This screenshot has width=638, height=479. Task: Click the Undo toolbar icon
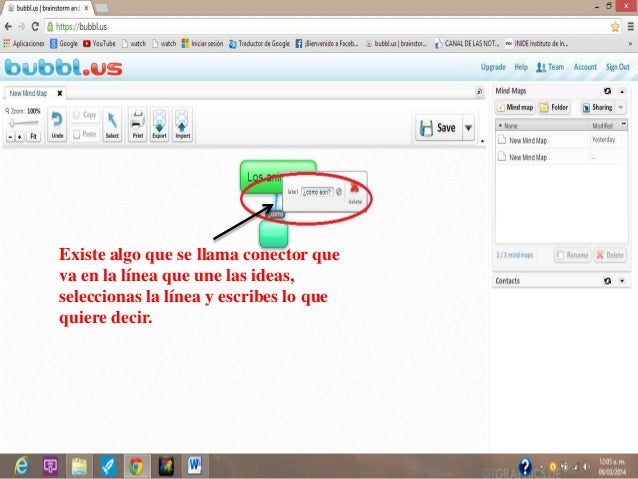[x=57, y=125]
